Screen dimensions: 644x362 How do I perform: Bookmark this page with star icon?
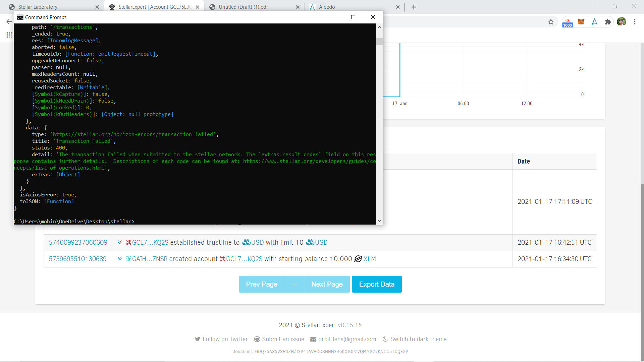[551, 22]
